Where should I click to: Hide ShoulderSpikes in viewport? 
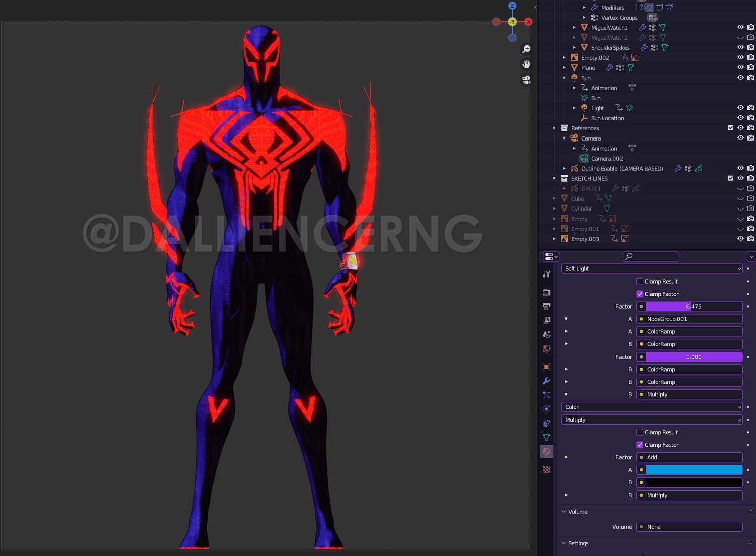pyautogui.click(x=740, y=47)
